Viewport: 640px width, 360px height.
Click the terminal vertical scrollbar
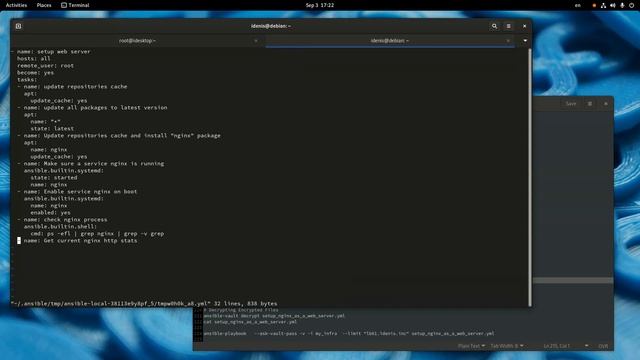(530, 177)
